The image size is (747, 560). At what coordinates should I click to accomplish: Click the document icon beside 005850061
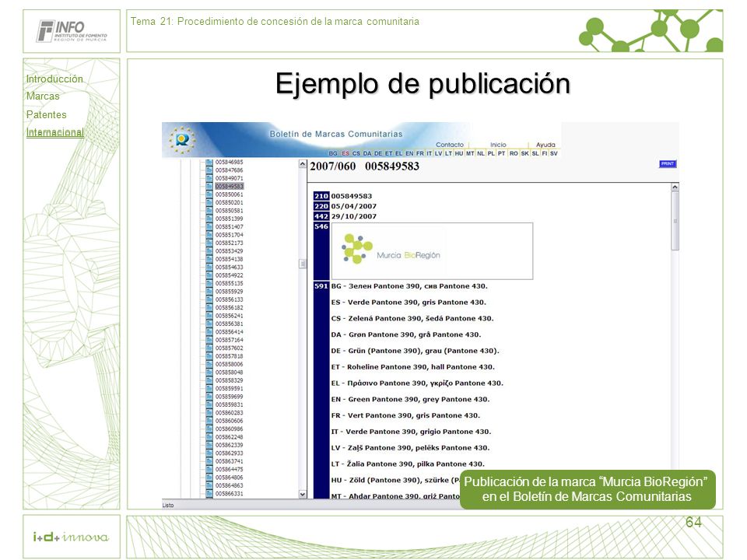click(x=209, y=194)
